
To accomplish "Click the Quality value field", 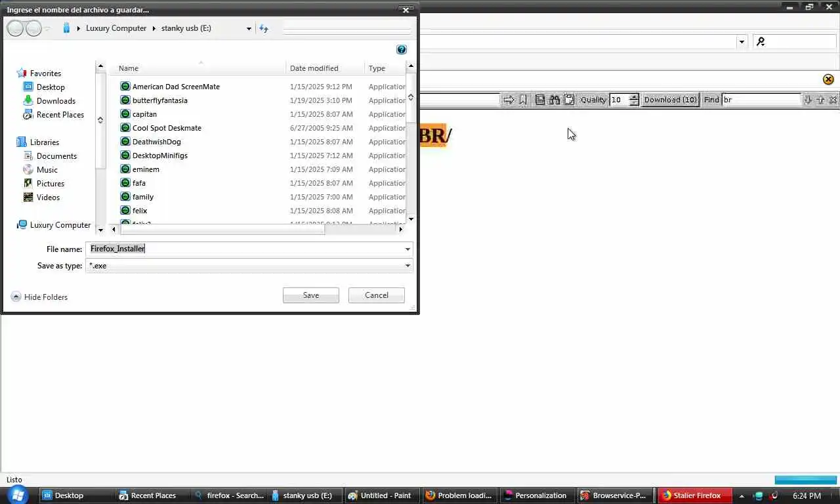I will click(619, 100).
